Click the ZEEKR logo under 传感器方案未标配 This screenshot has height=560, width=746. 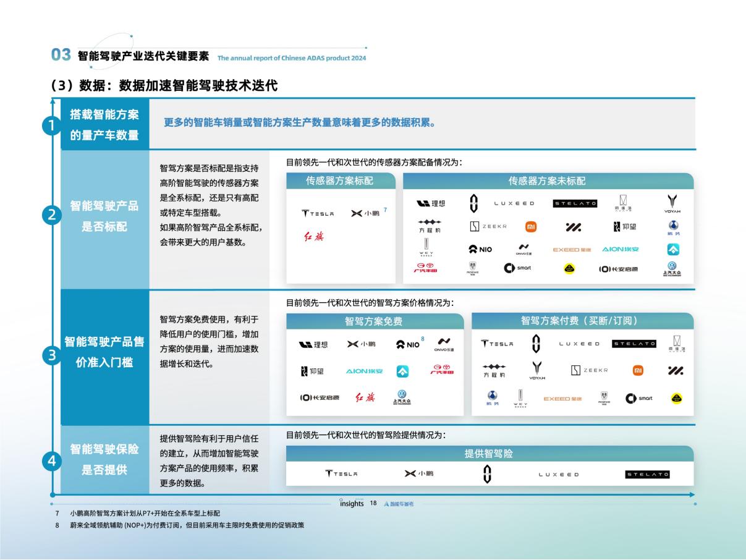point(488,227)
